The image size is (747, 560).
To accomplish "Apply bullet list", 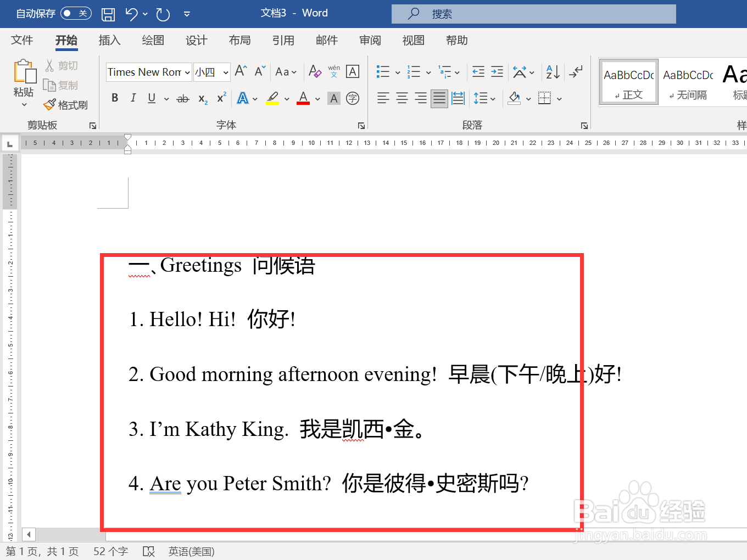I will click(383, 72).
